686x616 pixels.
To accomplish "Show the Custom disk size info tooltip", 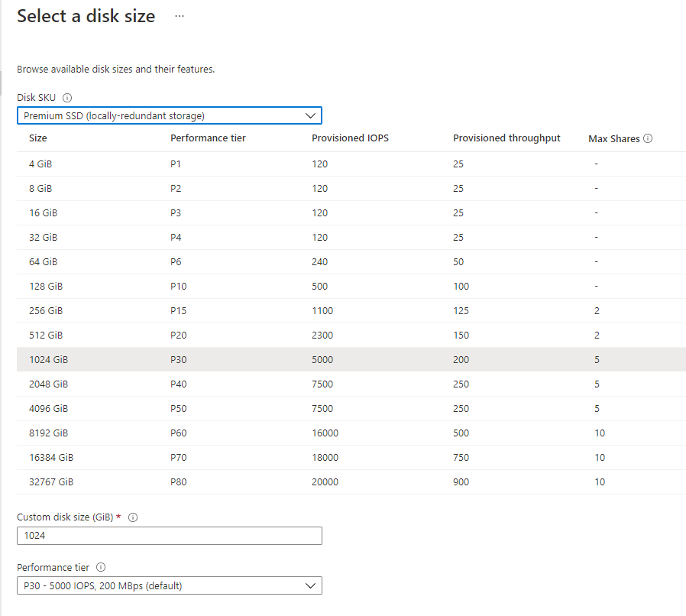I will coord(133,517).
